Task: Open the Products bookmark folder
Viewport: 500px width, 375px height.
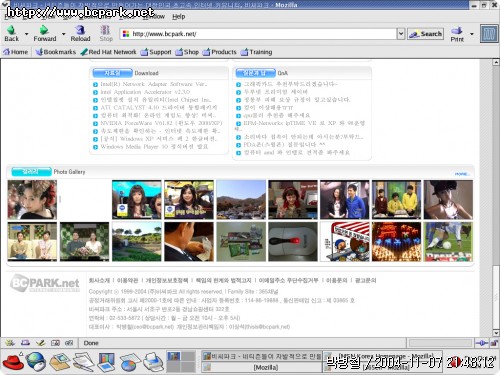Action: pyautogui.click(x=219, y=52)
